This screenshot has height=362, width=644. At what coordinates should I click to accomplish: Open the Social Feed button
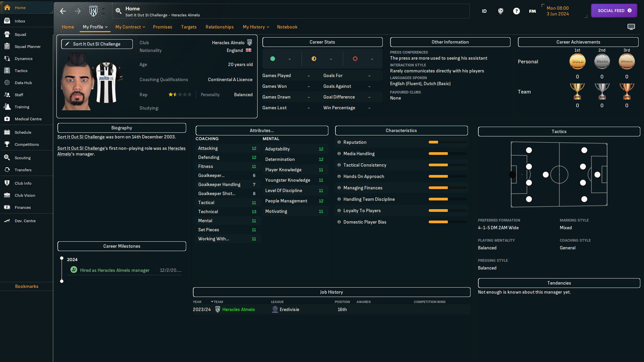(614, 10)
